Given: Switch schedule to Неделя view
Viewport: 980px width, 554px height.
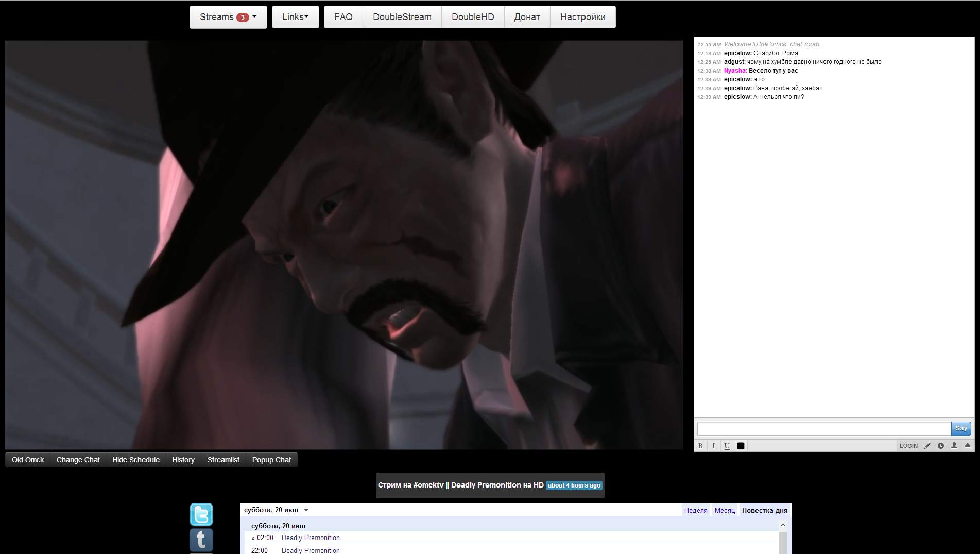Looking at the screenshot, I should point(696,510).
